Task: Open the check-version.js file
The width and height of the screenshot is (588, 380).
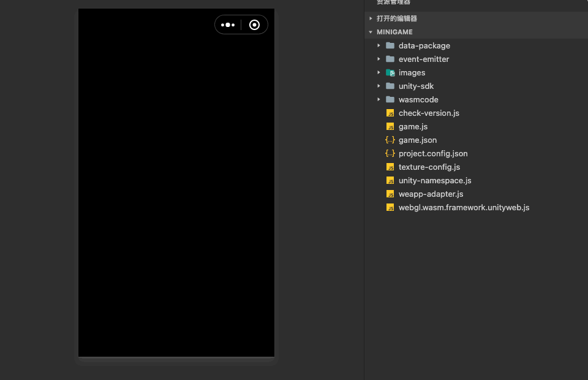Action: coord(429,113)
